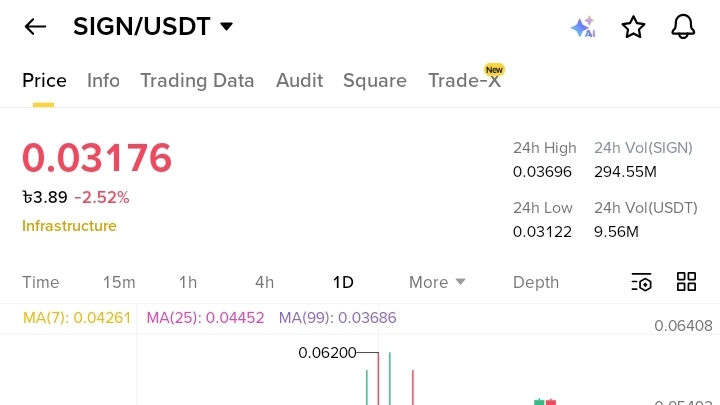Open the AI sparkle assistant
720x405 pixels.
click(x=583, y=27)
